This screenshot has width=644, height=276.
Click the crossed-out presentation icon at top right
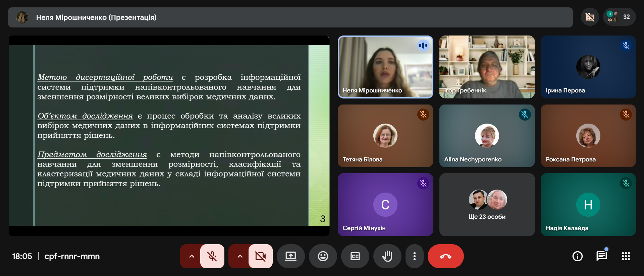point(590,17)
